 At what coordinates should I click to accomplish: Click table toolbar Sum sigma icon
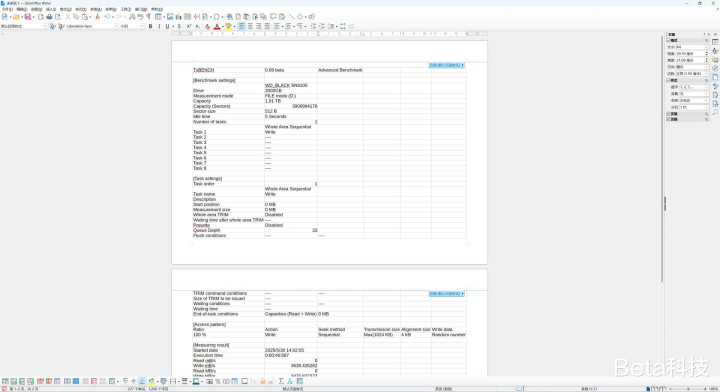281,381
